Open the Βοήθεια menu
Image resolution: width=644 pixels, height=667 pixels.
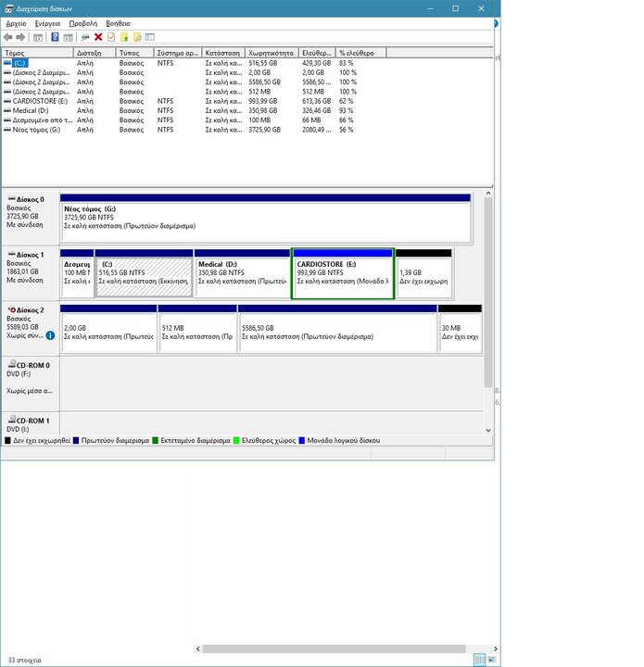coord(118,22)
